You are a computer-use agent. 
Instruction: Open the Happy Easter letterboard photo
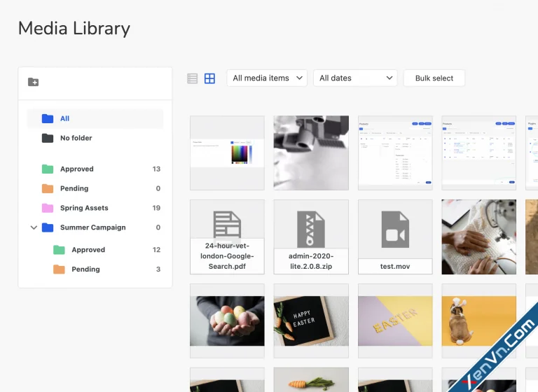coord(311,321)
